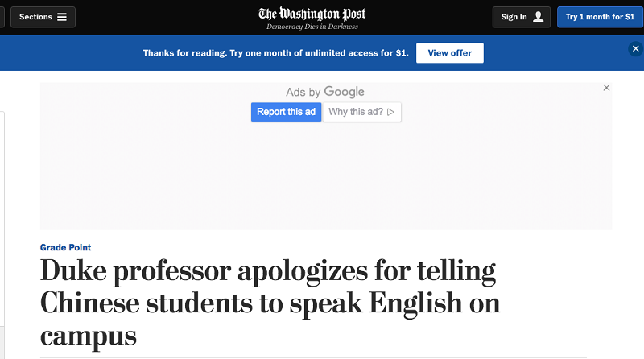Click Try 1 month for $1 button

(600, 17)
